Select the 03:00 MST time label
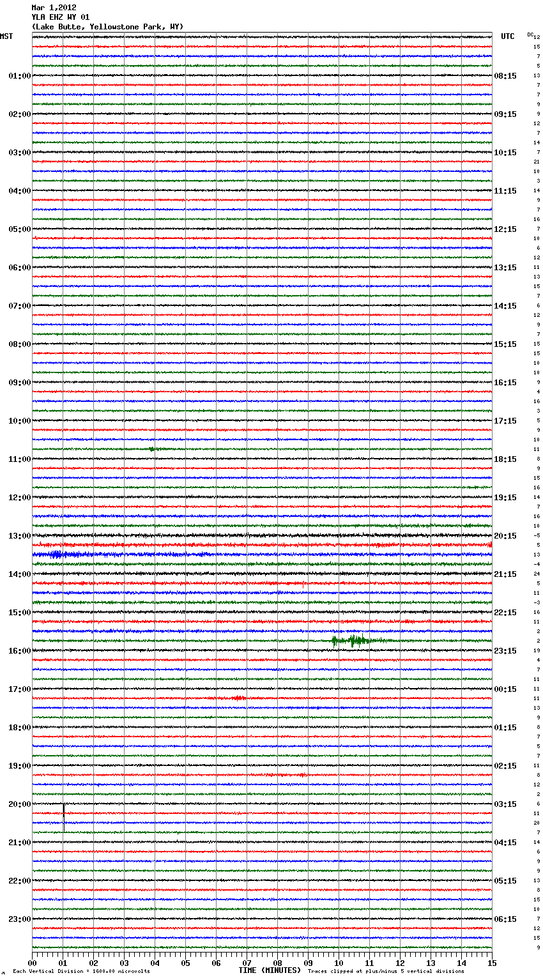Viewport: 543px width, 980px height. pyautogui.click(x=19, y=153)
